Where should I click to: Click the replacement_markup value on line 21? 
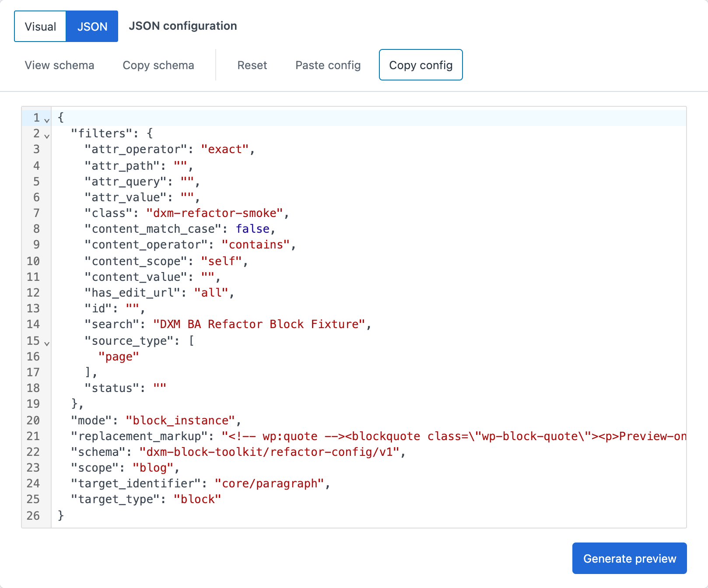coord(454,436)
